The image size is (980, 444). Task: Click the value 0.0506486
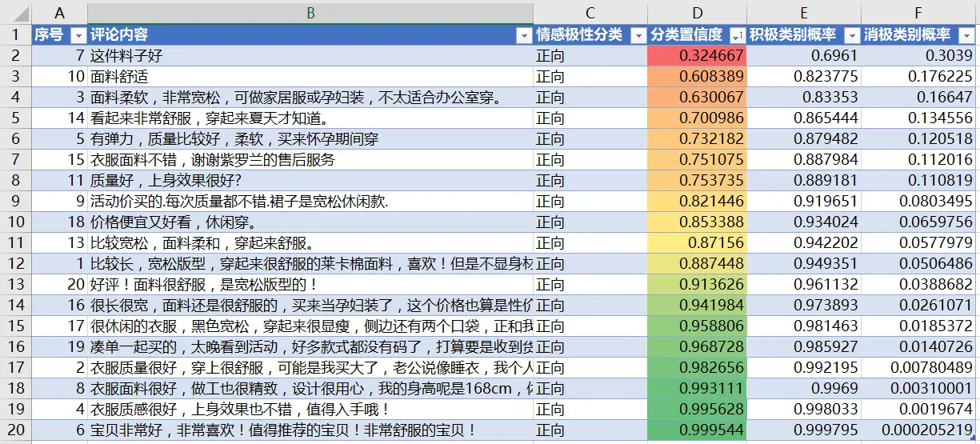[x=918, y=264]
